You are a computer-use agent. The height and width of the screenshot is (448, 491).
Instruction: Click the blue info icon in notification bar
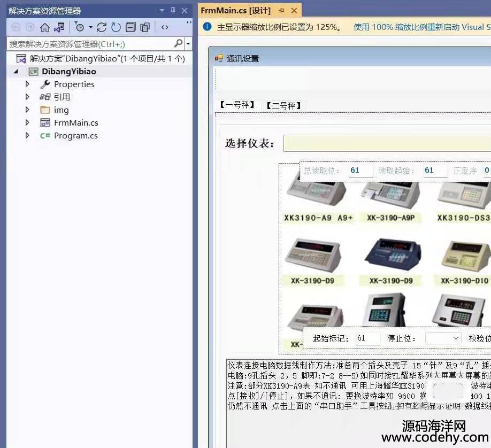point(208,27)
